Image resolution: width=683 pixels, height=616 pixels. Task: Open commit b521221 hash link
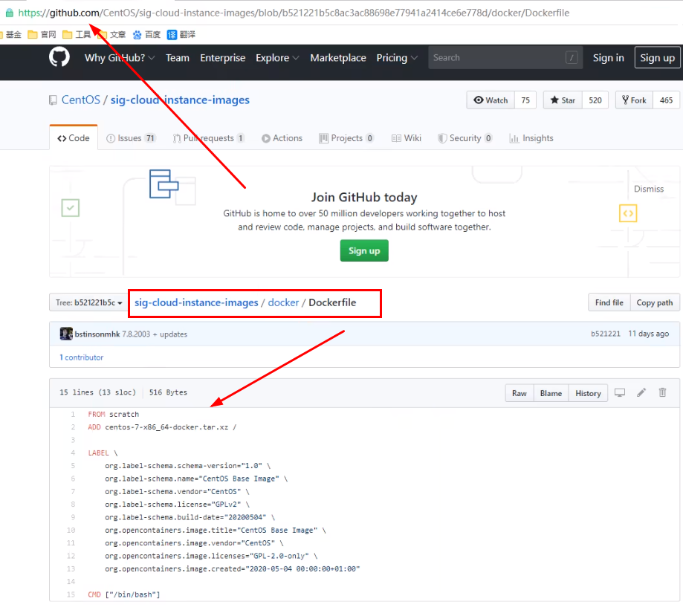(x=605, y=334)
